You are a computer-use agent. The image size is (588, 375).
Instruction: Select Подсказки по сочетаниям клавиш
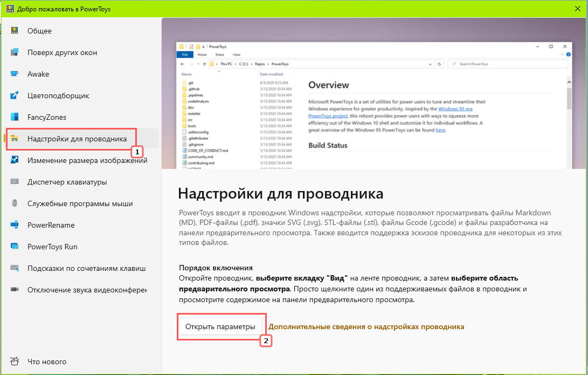[x=81, y=268]
